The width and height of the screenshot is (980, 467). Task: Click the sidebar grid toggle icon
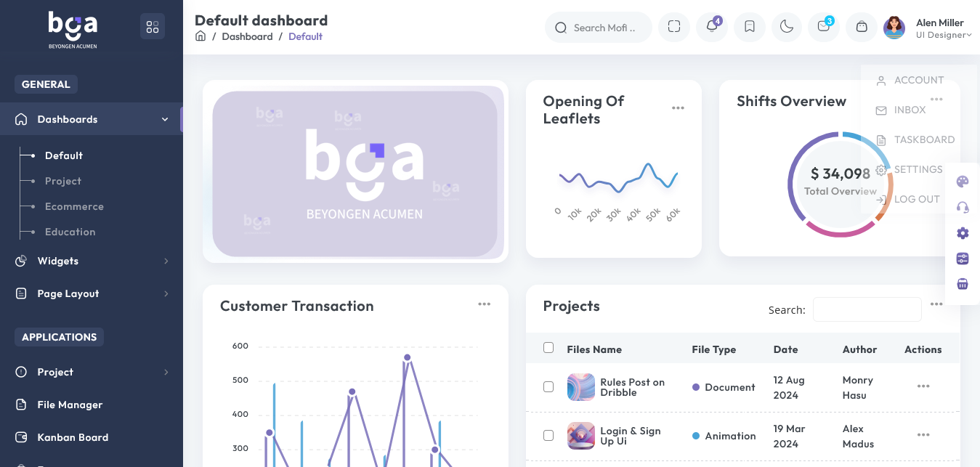(x=153, y=27)
